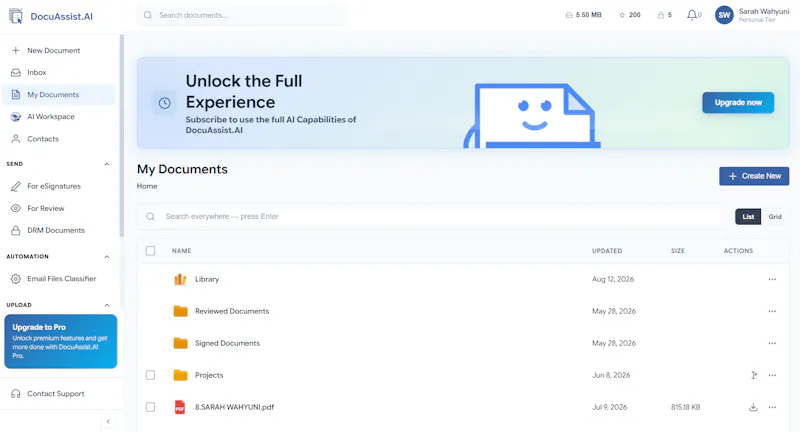800x432 pixels.
Task: Click the gear icon for Email Files Classifier
Action: 16,279
